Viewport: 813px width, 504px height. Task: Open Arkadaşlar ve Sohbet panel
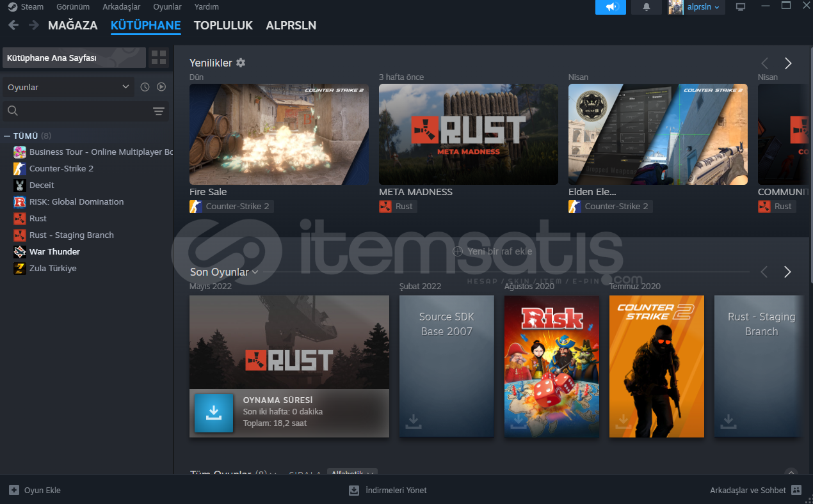click(x=755, y=490)
